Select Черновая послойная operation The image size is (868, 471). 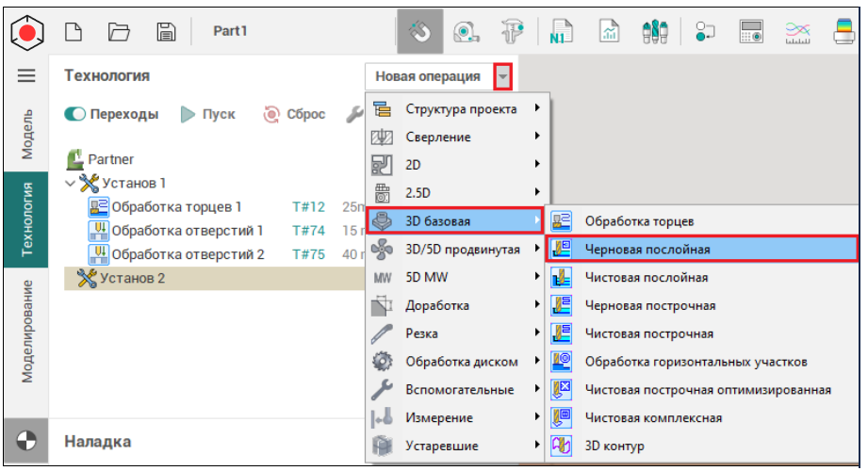click(647, 250)
